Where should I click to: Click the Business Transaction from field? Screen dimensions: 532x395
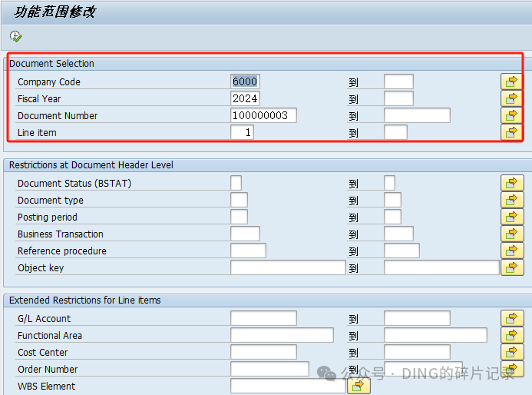246,234
